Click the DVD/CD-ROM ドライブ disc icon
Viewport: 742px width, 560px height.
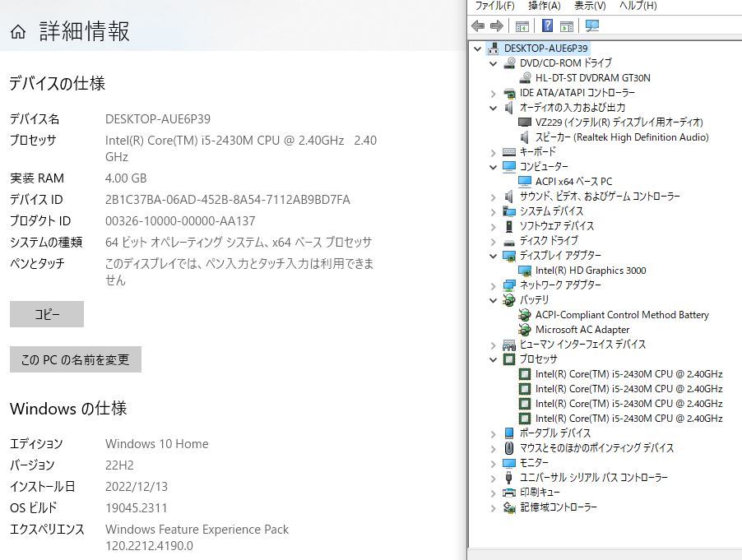coord(509,62)
